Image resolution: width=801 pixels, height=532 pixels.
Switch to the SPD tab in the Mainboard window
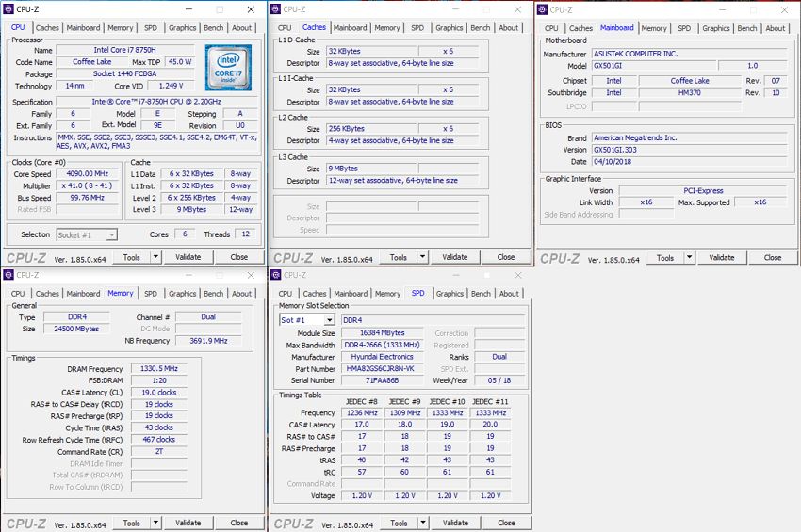(684, 28)
